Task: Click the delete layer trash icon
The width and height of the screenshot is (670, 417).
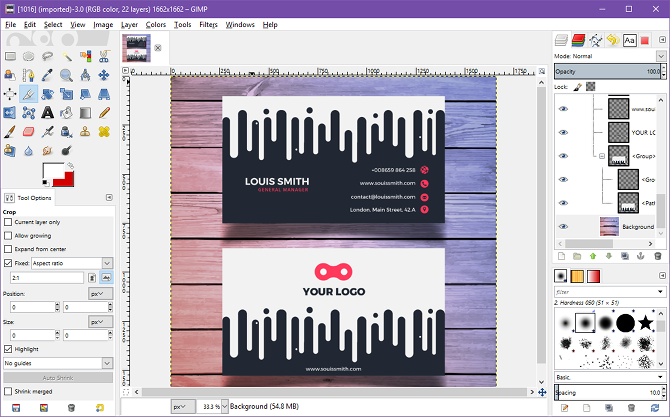Action: [658, 256]
